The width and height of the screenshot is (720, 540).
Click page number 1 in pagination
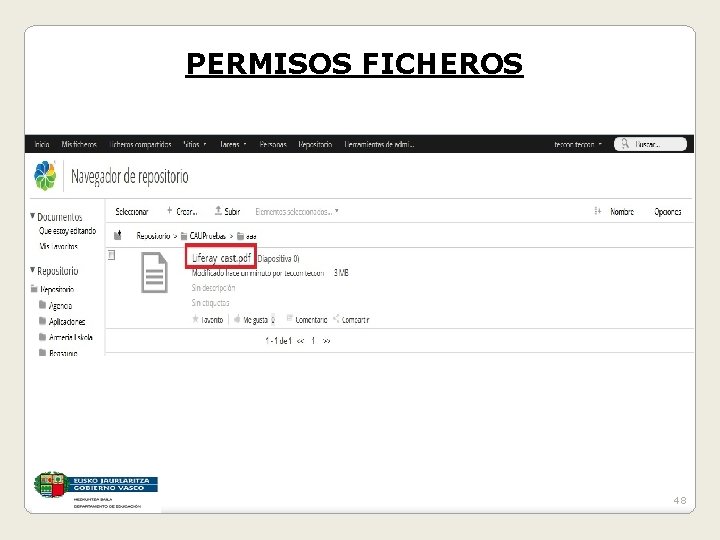(x=313, y=341)
